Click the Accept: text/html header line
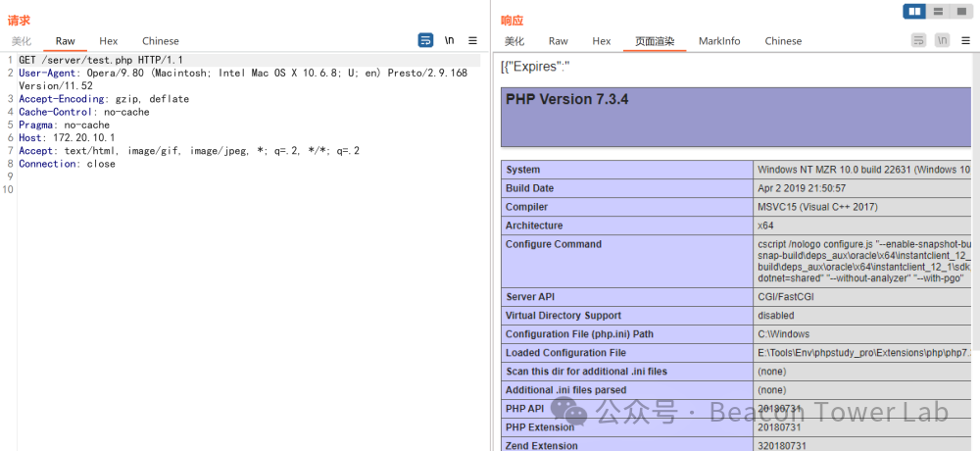The image size is (980, 451). click(x=189, y=151)
